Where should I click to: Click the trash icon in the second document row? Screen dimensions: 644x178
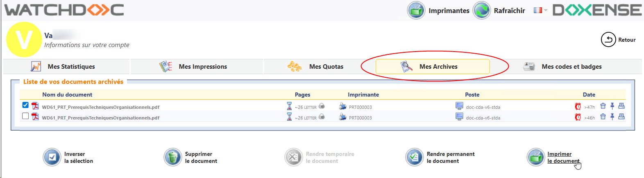pos(603,117)
